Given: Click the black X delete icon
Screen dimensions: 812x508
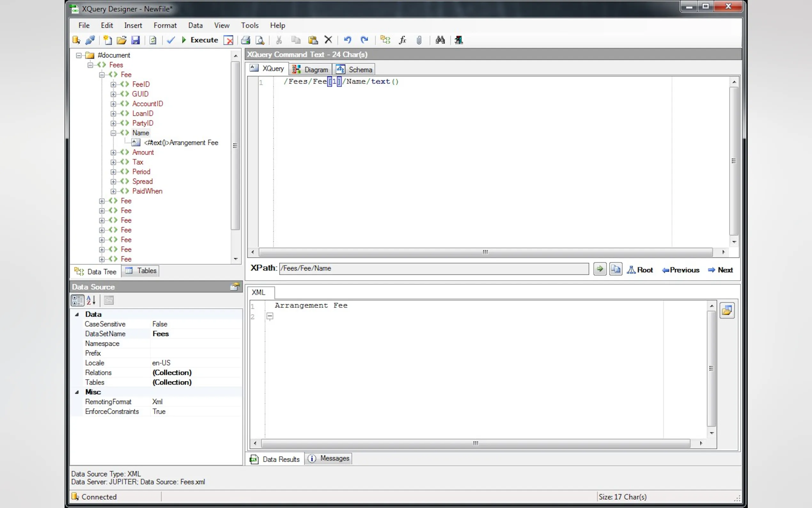Looking at the screenshot, I should (328, 40).
